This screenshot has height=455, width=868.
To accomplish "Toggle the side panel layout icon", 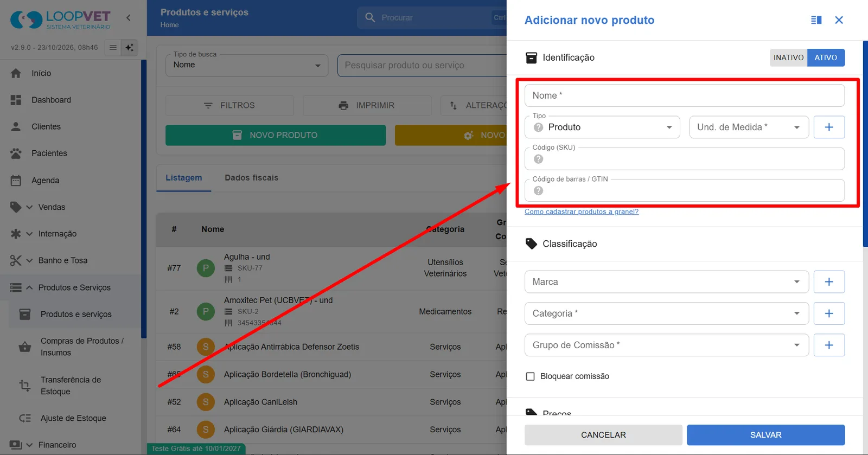I will 816,20.
